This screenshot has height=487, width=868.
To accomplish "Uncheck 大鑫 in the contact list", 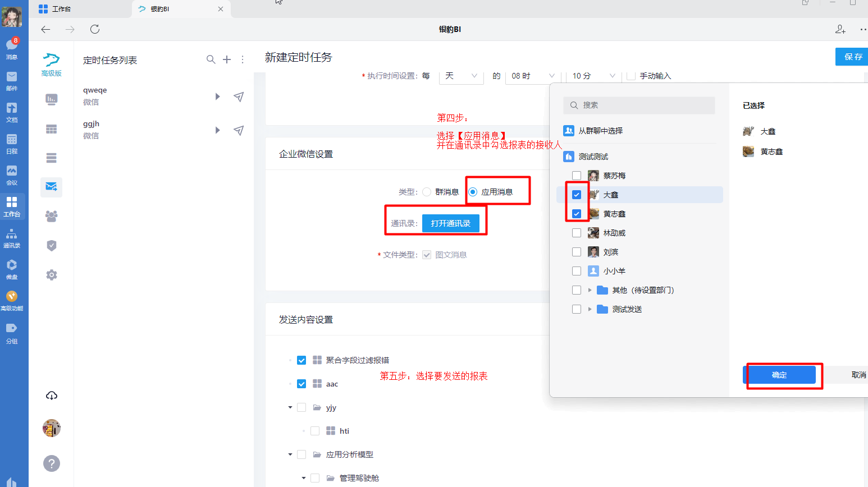I will [577, 194].
